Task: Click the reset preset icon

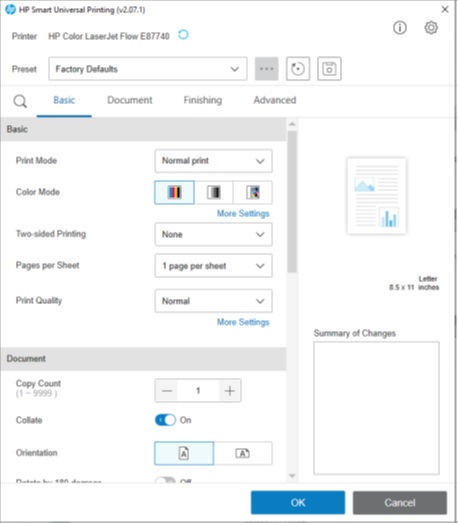Action: coord(298,69)
